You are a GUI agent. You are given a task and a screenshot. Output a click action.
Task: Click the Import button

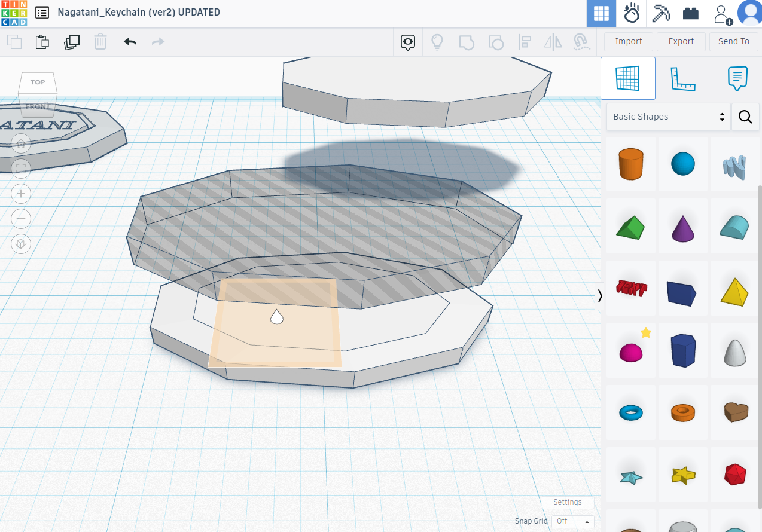click(628, 41)
